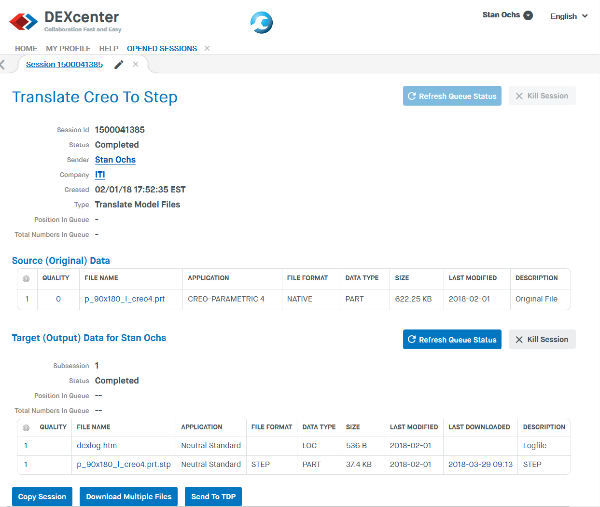Go to the HOME menu

click(x=26, y=49)
